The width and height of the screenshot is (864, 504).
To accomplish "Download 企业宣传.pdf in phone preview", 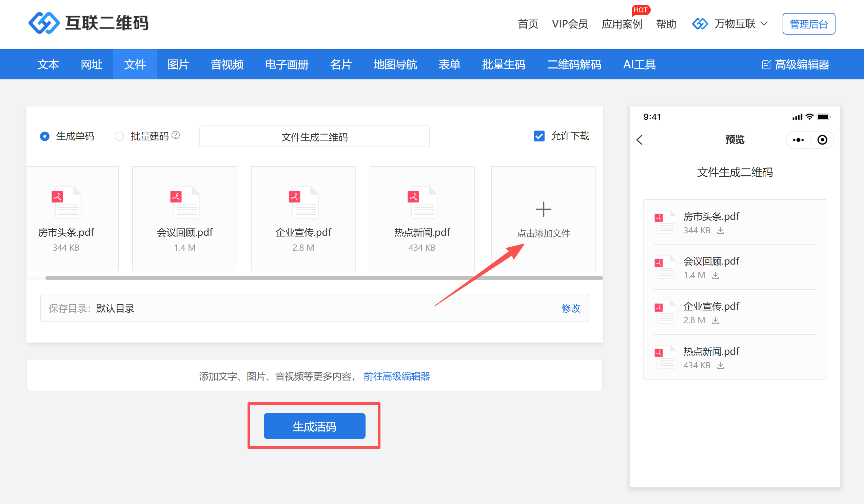I will point(715,320).
